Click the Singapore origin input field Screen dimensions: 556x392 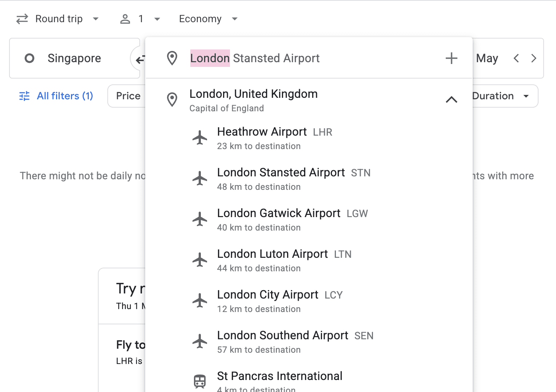click(74, 58)
